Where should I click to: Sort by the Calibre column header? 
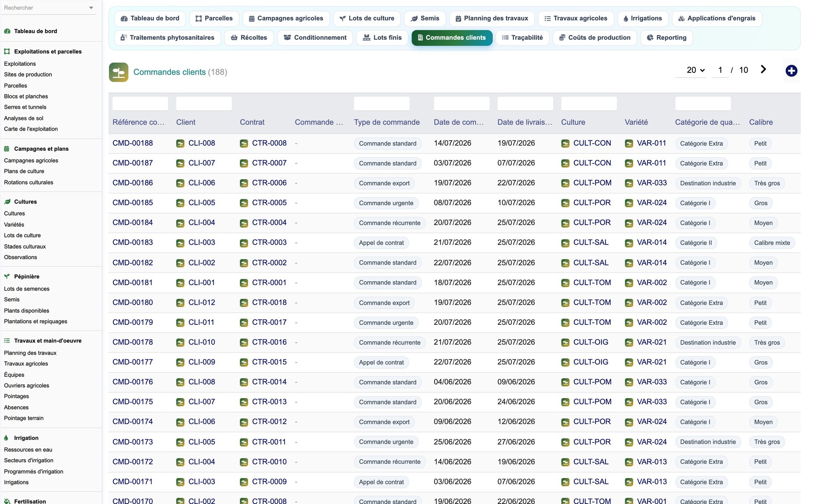pyautogui.click(x=761, y=122)
